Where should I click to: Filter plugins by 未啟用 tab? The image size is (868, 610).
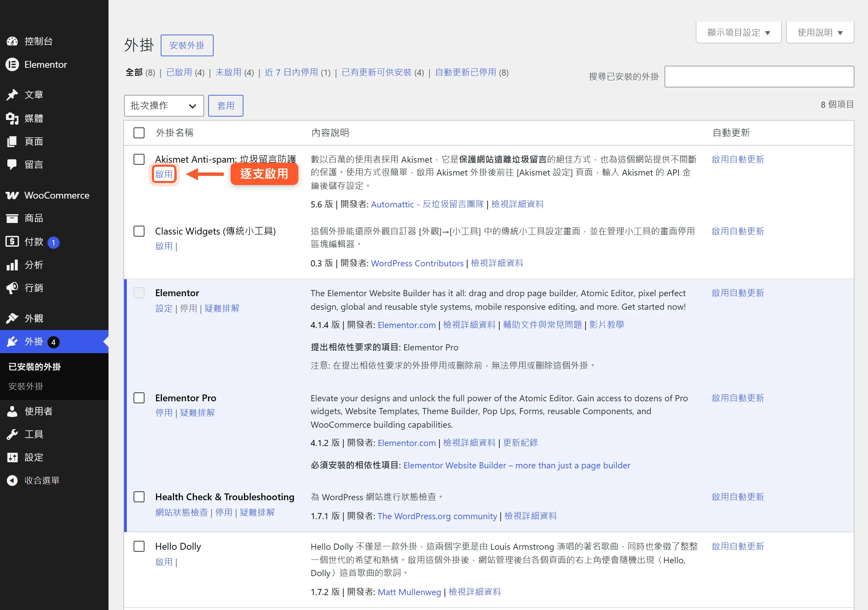pos(228,72)
